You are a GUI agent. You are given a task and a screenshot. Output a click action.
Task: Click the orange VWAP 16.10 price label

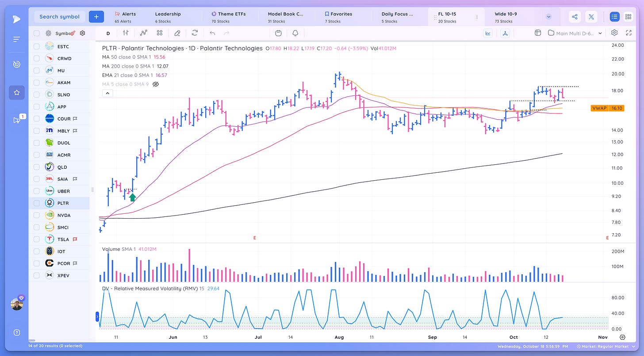[607, 108]
